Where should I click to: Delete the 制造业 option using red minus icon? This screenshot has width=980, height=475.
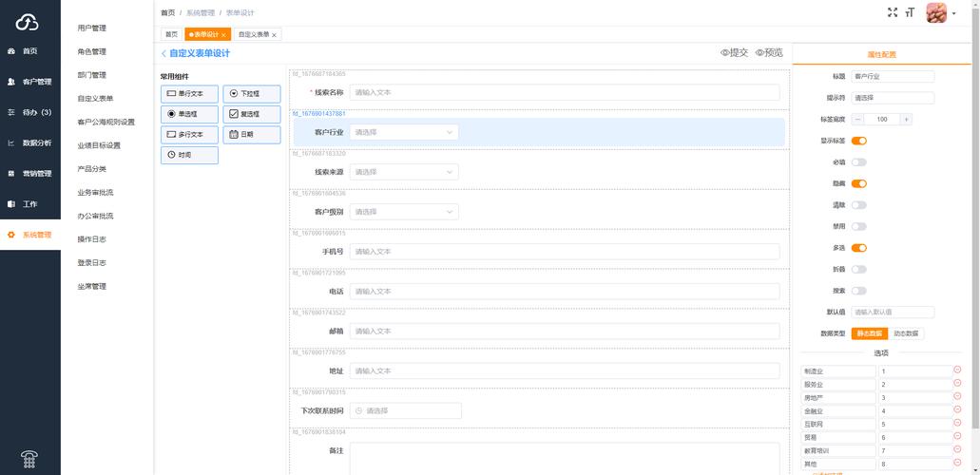coord(957,370)
